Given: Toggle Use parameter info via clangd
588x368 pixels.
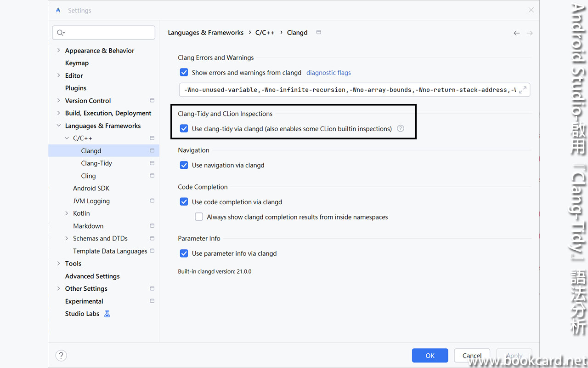Looking at the screenshot, I should (184, 253).
